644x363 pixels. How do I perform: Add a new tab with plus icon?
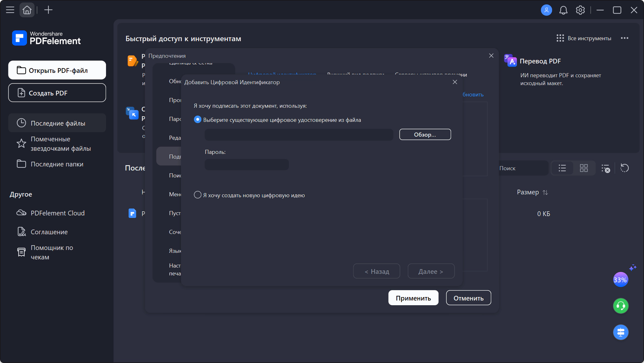(x=48, y=10)
